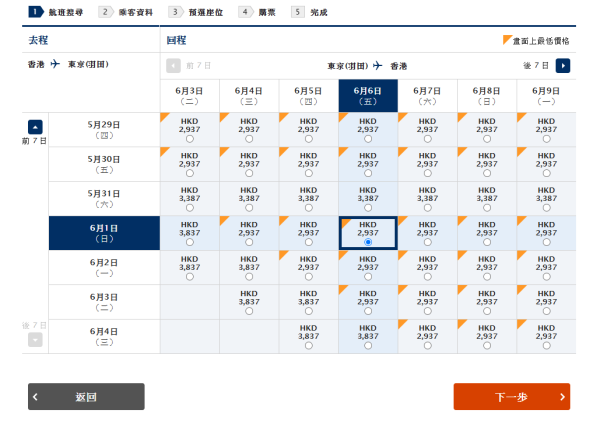Click the return flight next 7 days arrow
Screen dimensions: 600x427
(563, 66)
